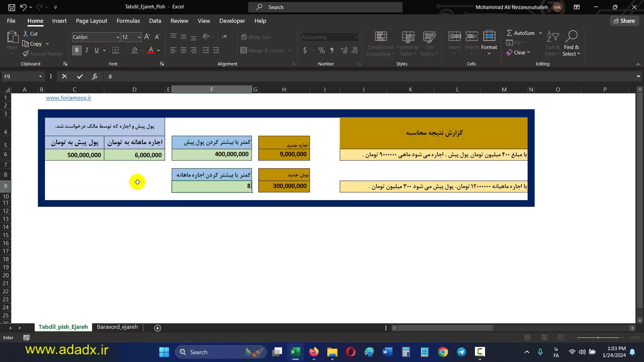Open the font size dropdown arrow
The height and width of the screenshot is (362, 644).
[139, 37]
